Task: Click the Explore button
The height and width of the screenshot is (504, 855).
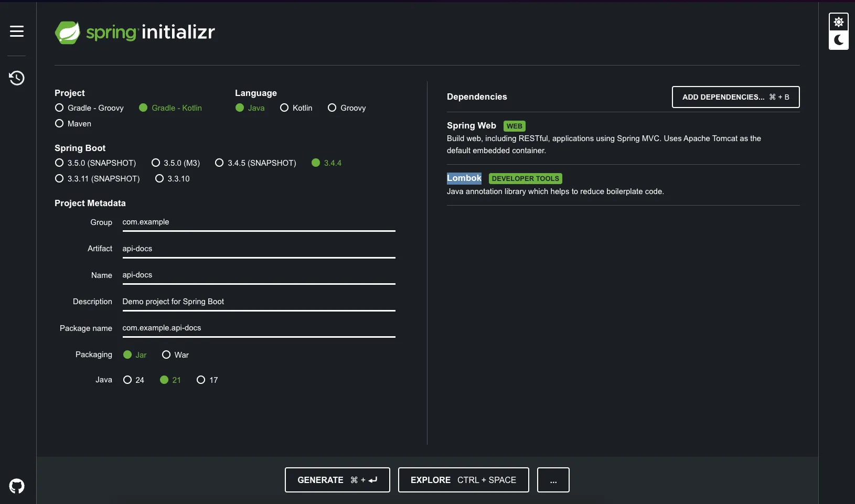Action: [463, 480]
